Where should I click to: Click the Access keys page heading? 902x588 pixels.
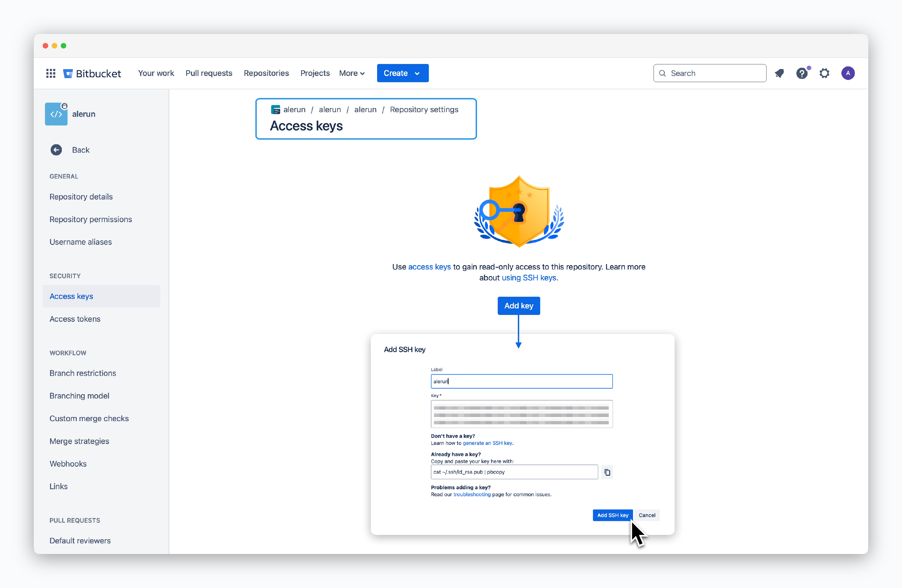306,126
